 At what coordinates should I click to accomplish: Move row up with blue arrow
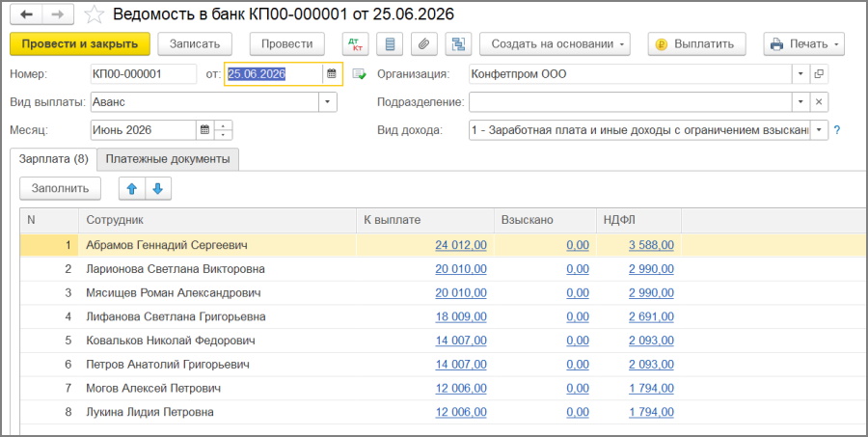(x=132, y=189)
